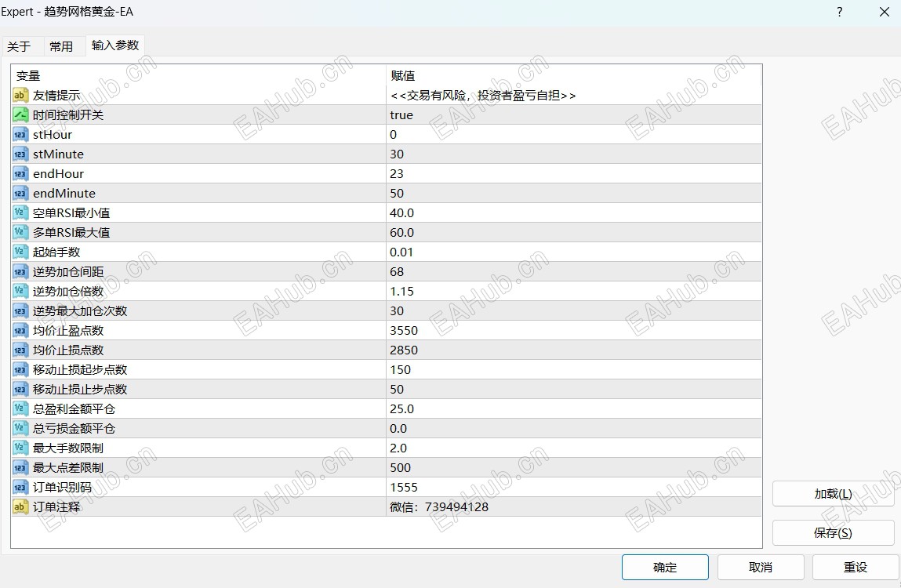Select the 多单RSI最大值 value 60.0
901x588 pixels.
(401, 232)
